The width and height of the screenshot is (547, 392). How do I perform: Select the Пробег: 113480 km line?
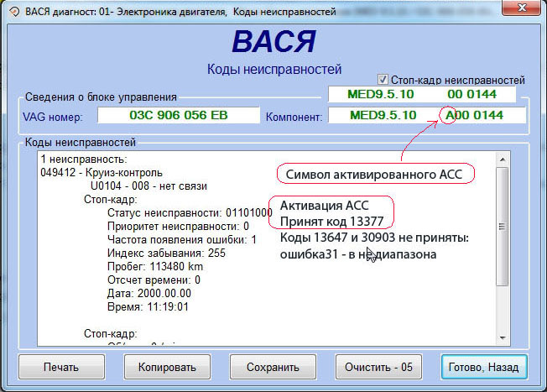pyautogui.click(x=155, y=266)
